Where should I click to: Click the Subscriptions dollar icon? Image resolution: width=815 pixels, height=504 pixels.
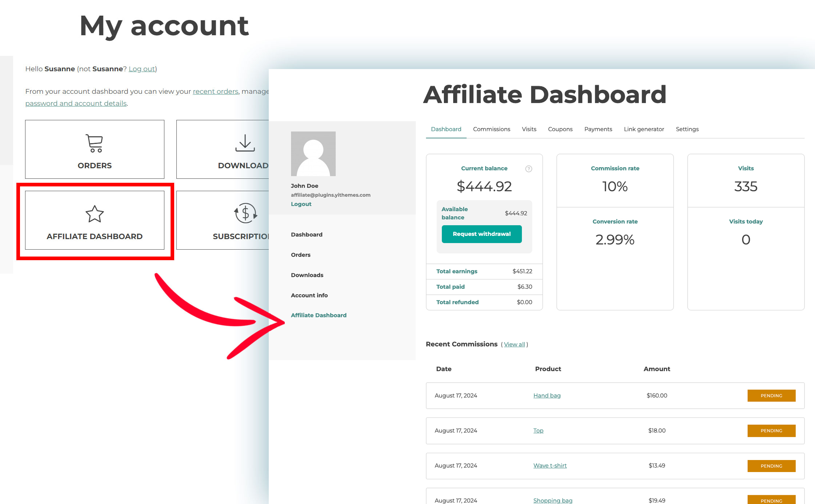246,213
